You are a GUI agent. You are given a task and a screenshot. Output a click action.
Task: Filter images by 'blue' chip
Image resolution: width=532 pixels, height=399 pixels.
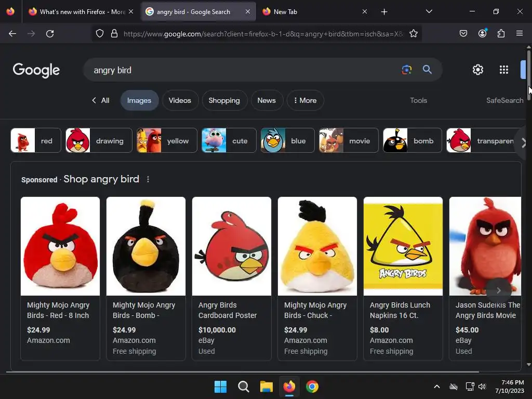[x=287, y=140]
